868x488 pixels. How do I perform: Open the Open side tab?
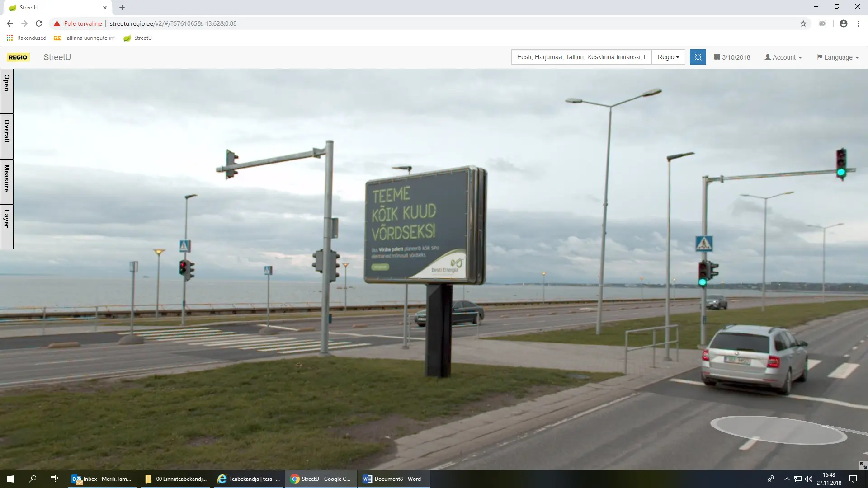[x=7, y=91]
